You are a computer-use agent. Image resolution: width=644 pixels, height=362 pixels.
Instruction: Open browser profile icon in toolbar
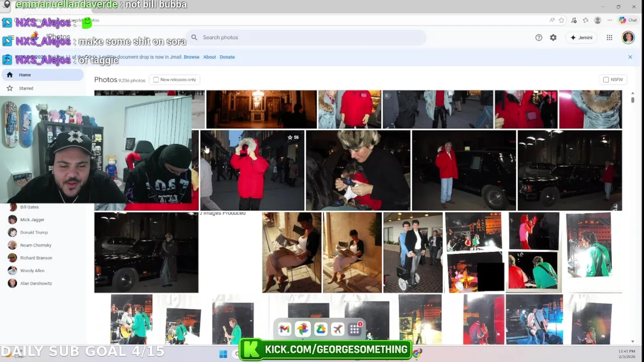pos(598,20)
